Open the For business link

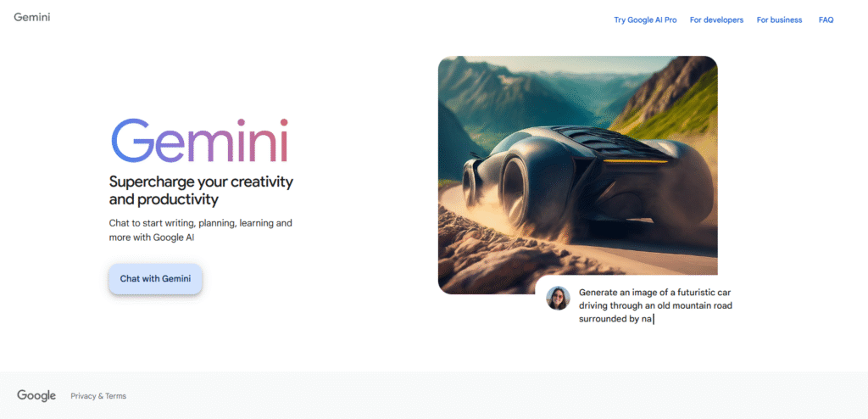pos(779,20)
